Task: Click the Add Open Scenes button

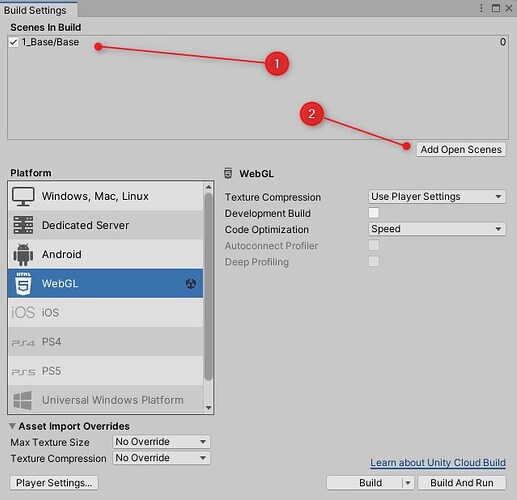Action: click(461, 149)
